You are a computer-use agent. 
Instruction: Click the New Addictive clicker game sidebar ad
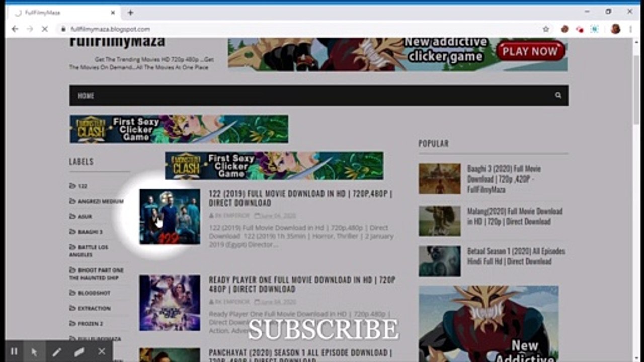489,324
